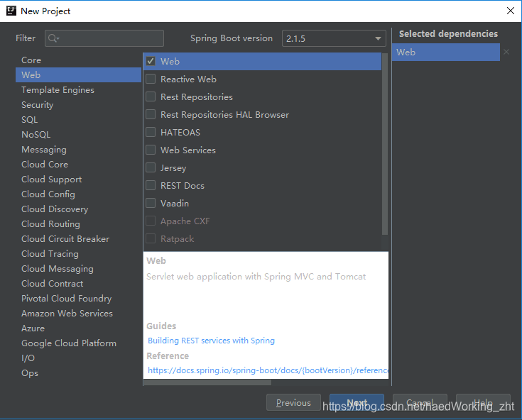Screen dimensions: 522x420
Task: Open the Ops category
Action: coord(79,373)
